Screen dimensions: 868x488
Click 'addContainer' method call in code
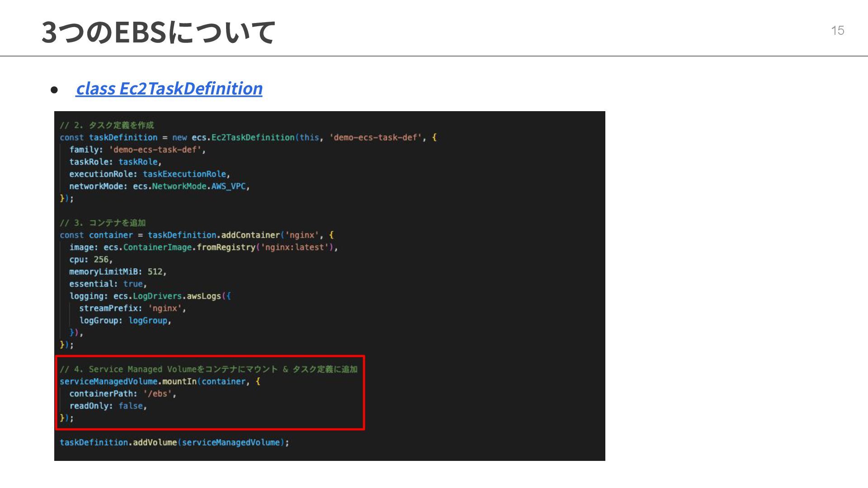point(250,235)
